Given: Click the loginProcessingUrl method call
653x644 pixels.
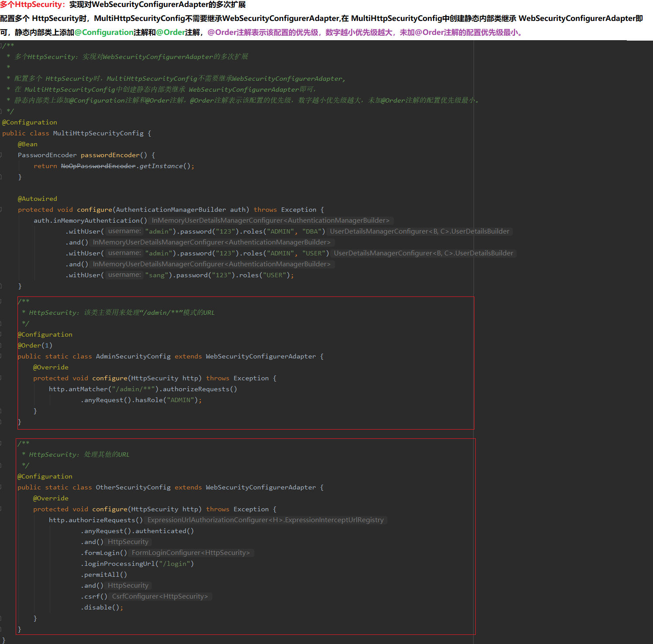Looking at the screenshot, I should pyautogui.click(x=119, y=564).
